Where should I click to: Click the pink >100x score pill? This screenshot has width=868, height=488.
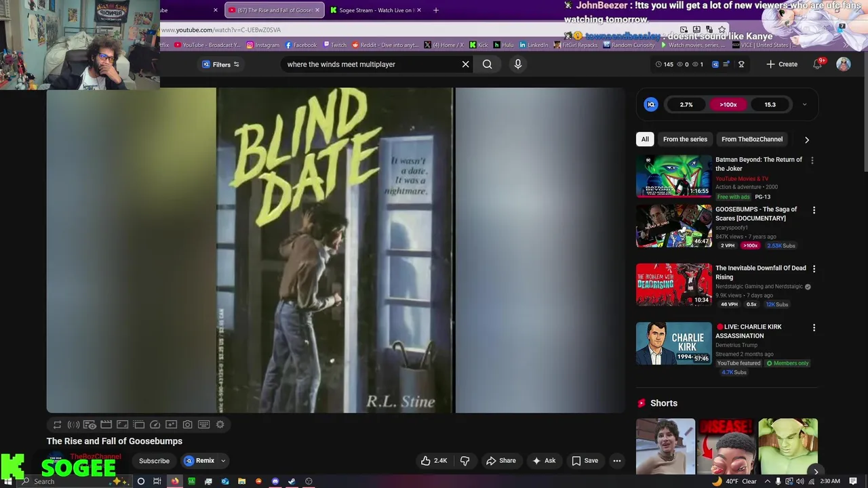coord(728,104)
